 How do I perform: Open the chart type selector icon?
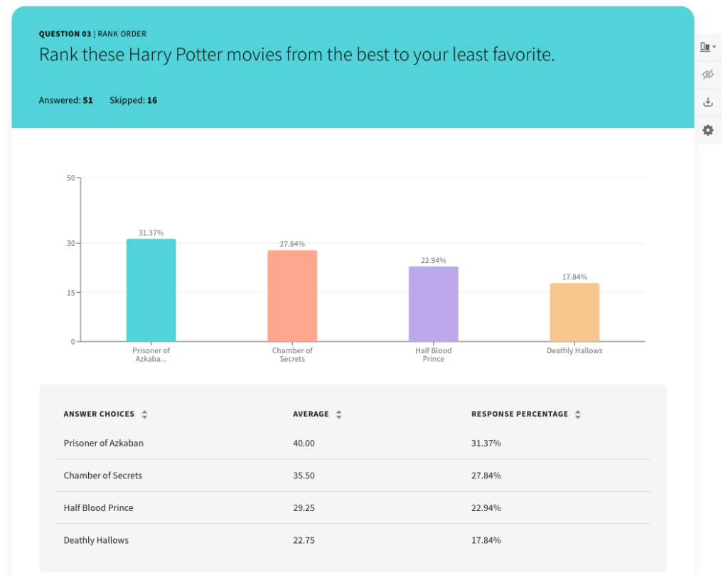pos(706,46)
